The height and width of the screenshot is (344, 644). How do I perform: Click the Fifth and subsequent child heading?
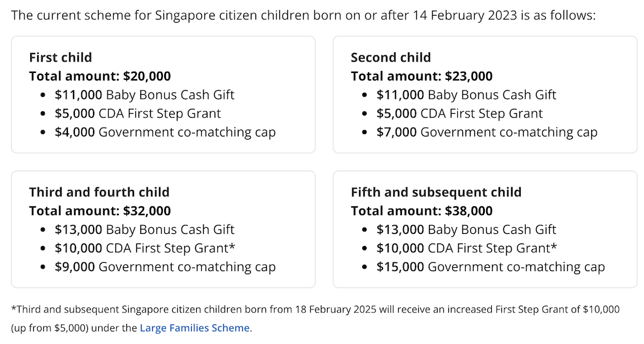tap(436, 192)
